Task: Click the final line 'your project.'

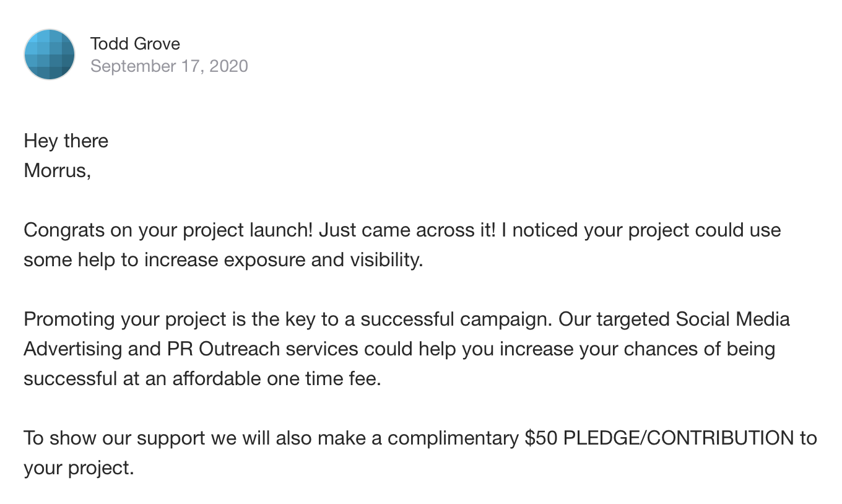Action: click(x=79, y=467)
